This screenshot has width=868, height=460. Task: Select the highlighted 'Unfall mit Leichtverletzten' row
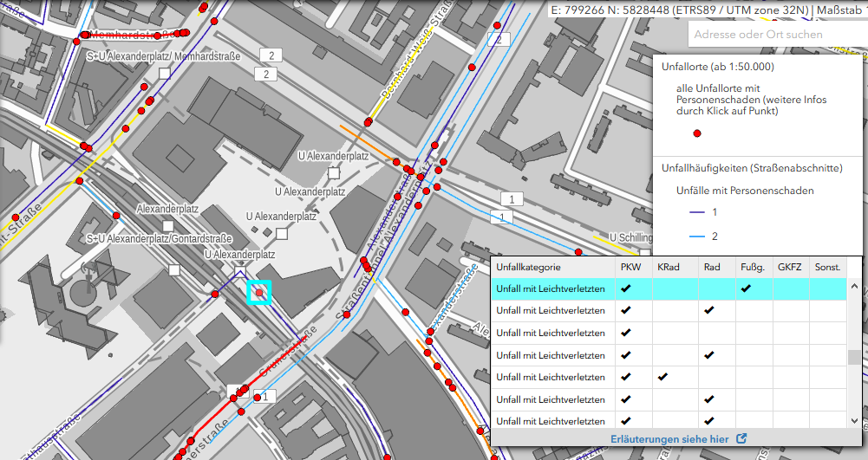click(550, 288)
